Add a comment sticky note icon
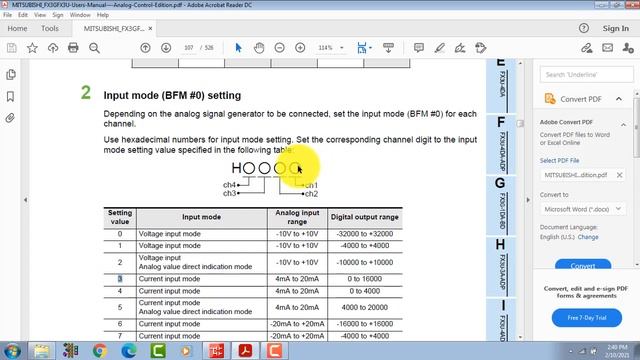 point(419,48)
